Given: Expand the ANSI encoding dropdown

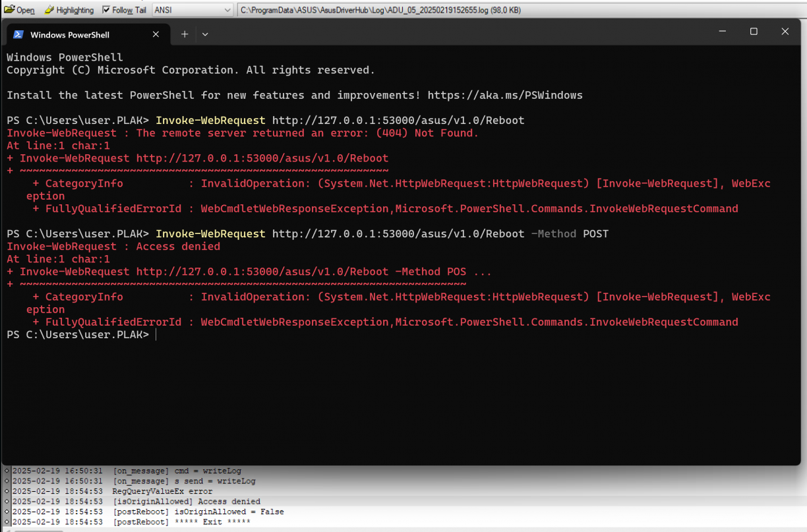Looking at the screenshot, I should 227,10.
